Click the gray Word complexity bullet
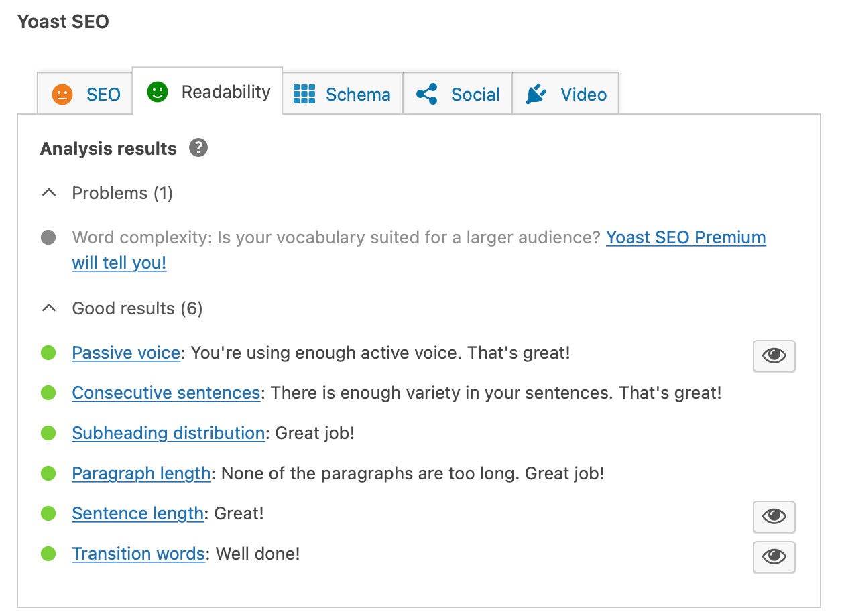844x616 pixels. 48,237
